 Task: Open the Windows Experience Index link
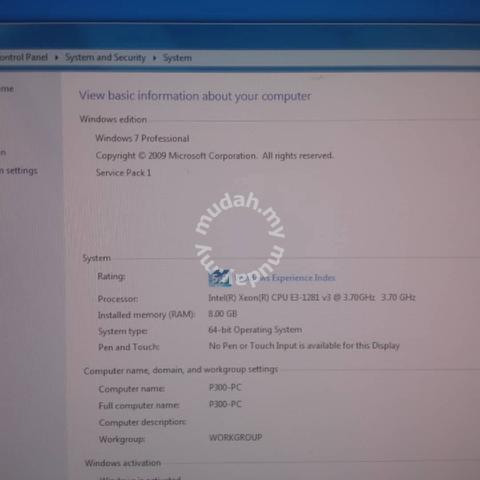point(285,278)
